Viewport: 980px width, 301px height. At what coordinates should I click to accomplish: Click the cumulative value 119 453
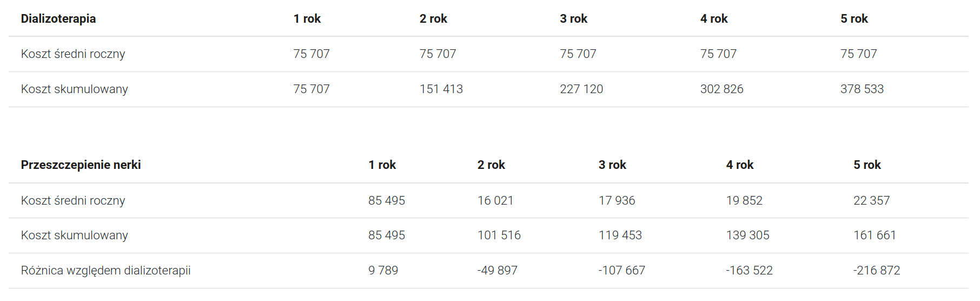click(x=620, y=235)
